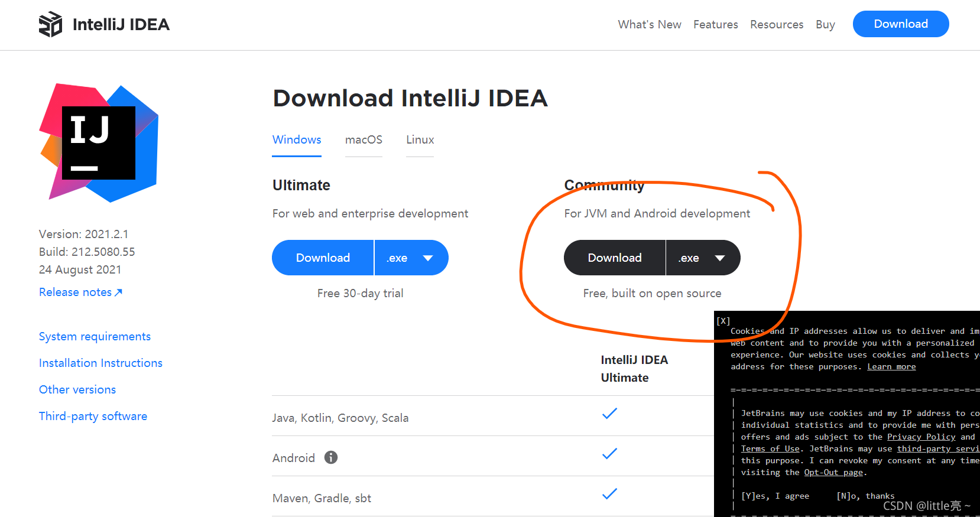Click the checkmark in Java, Kotlin row

coord(609,414)
